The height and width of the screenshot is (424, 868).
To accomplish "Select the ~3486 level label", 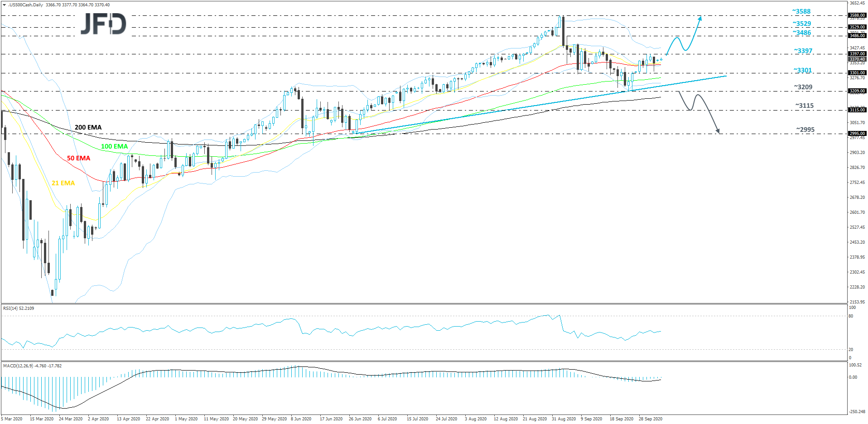I will [x=802, y=33].
